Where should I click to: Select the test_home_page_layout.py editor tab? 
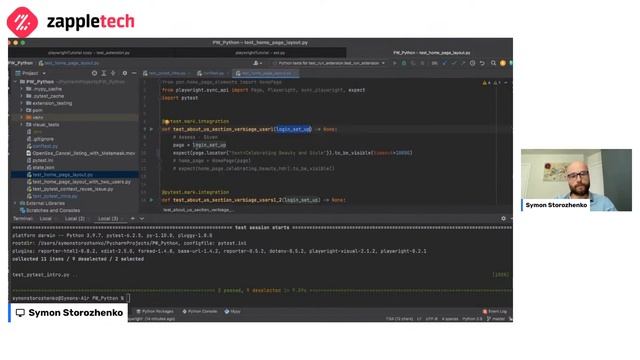pyautogui.click(x=265, y=73)
